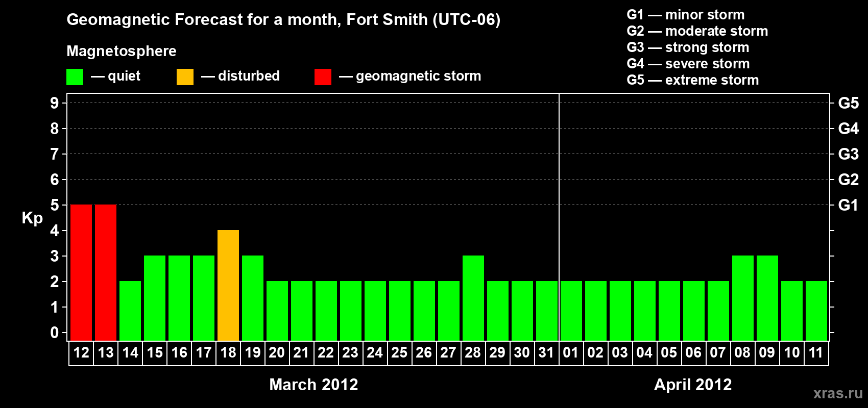Screen dimensions: 868x408
Task: Click date label 31 on the axis
Action: pyautogui.click(x=546, y=352)
